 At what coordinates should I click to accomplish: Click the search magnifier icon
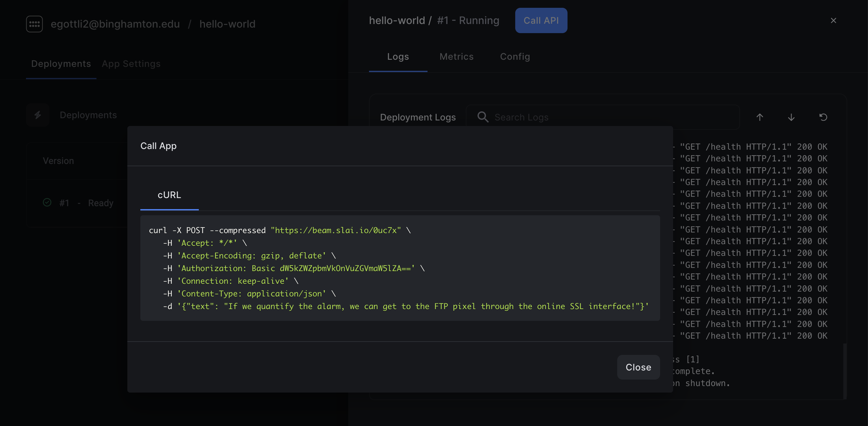[x=482, y=117]
